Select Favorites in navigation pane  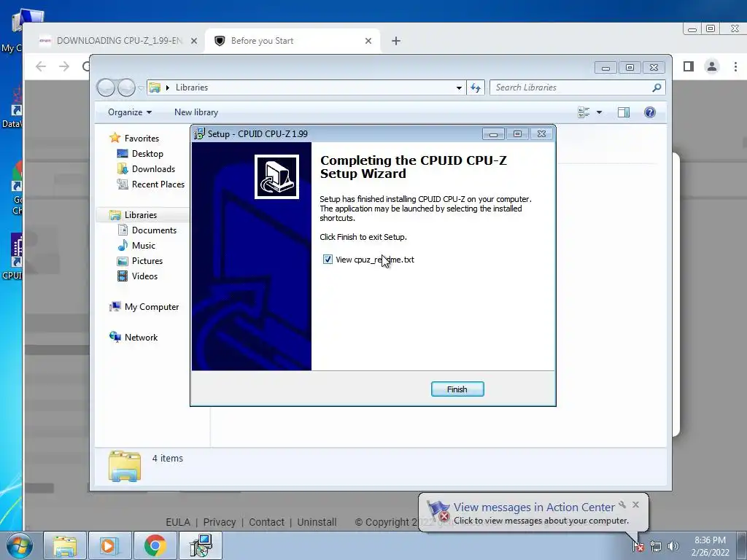point(142,138)
